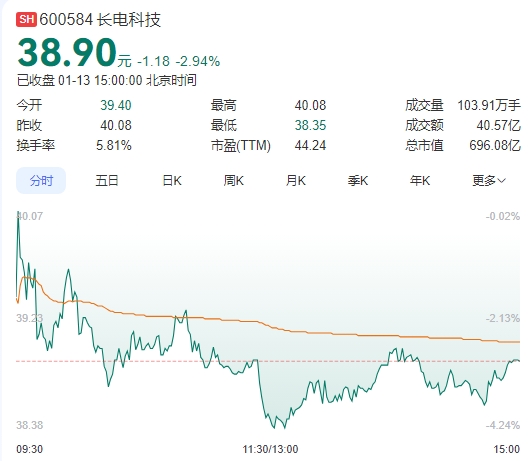
Task: Click the chart axis label 39.23
Action: pyautogui.click(x=30, y=318)
